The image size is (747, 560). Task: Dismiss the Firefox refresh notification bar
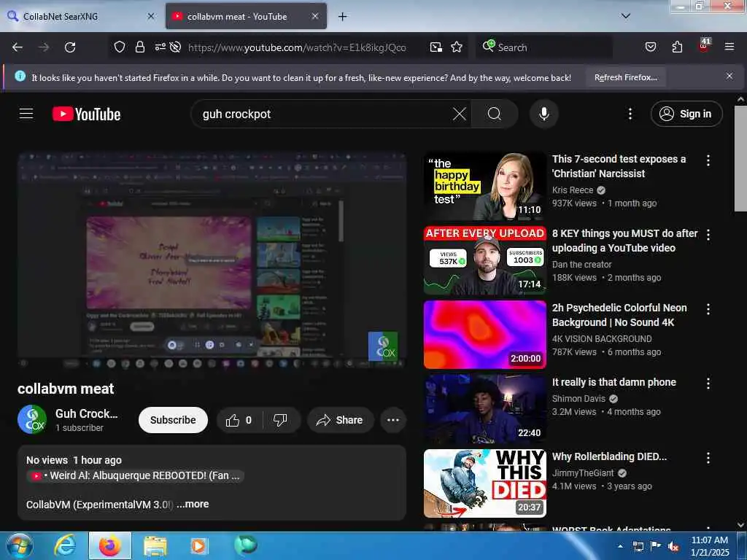(729, 76)
